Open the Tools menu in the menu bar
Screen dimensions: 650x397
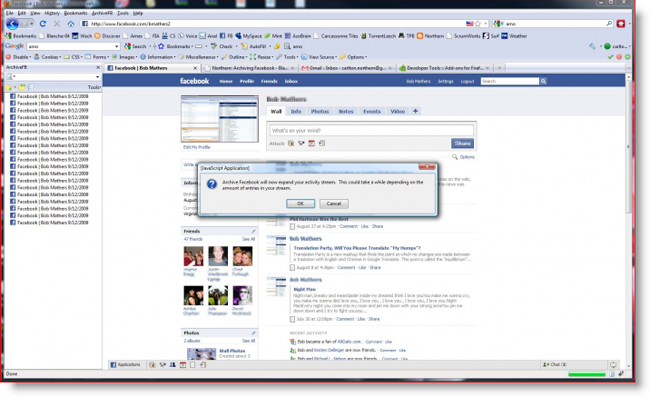[123, 13]
